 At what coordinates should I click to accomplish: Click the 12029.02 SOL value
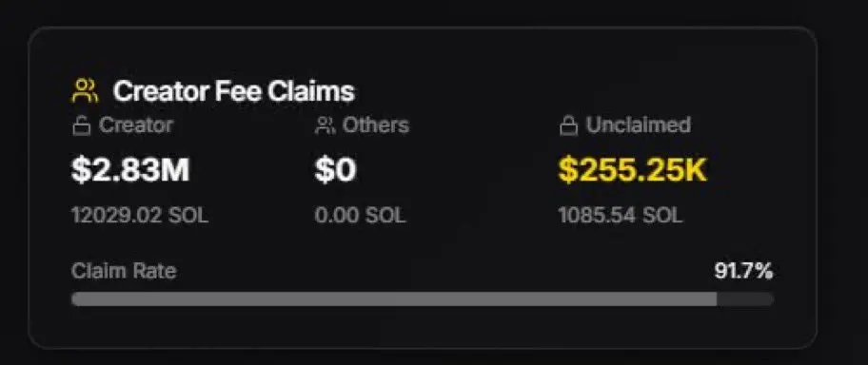click(140, 215)
